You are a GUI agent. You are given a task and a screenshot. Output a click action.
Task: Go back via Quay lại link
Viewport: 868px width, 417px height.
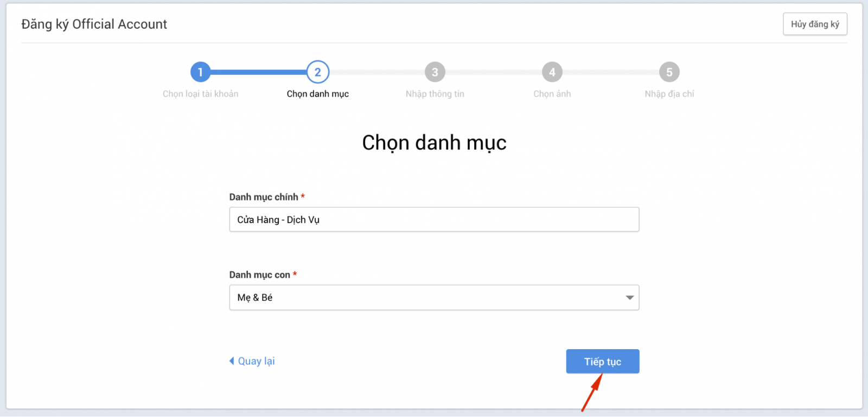pos(252,361)
